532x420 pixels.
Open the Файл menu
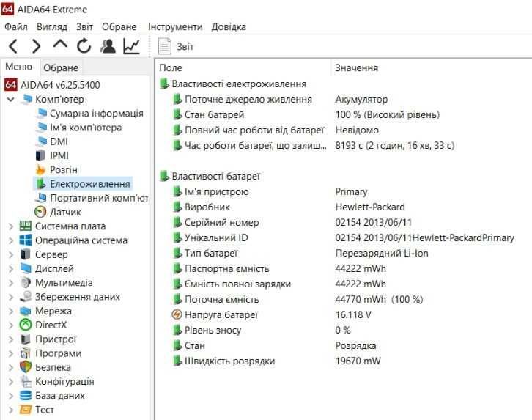coord(16,27)
